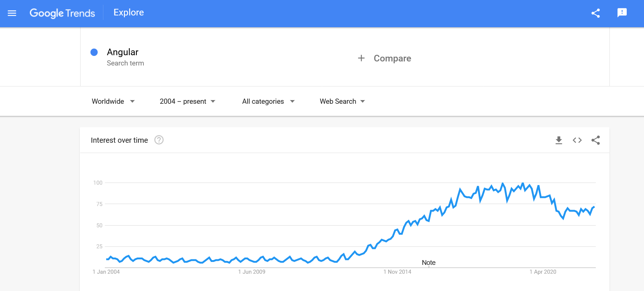This screenshot has height=291, width=644.
Task: Click the Compare option
Action: [392, 58]
